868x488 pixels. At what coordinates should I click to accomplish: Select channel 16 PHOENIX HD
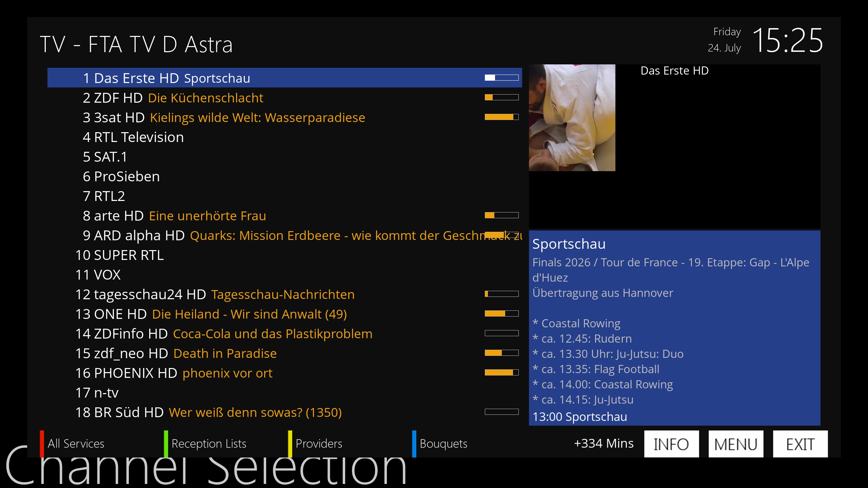(284, 373)
